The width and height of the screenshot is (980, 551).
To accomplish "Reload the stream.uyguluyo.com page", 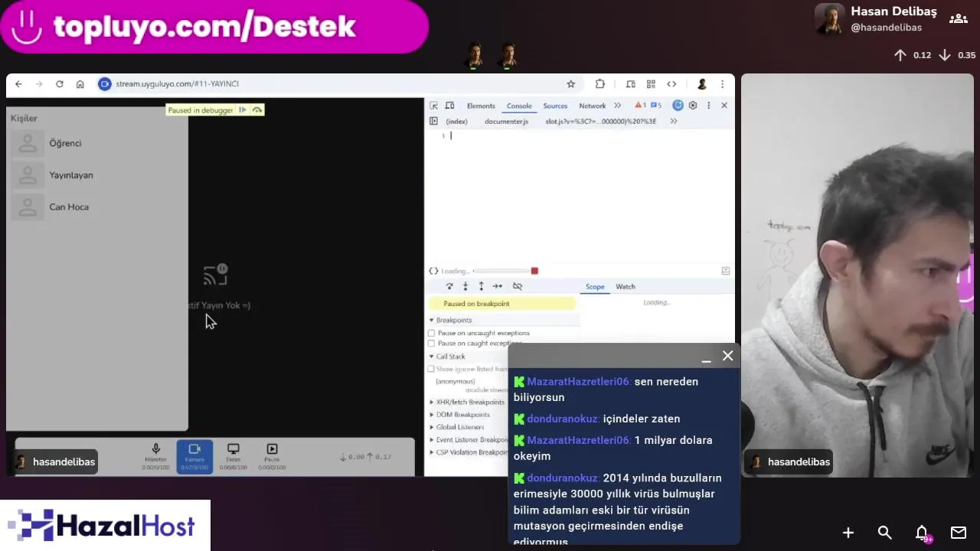I will [60, 84].
